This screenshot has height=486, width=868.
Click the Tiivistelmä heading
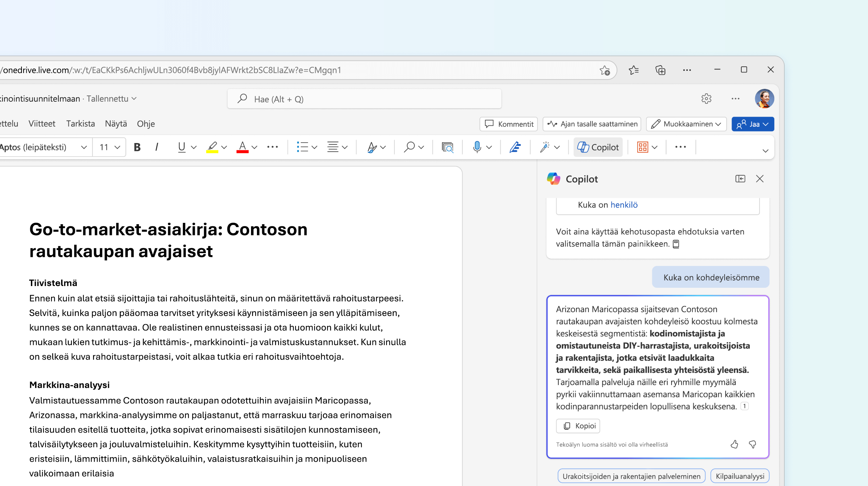tap(53, 283)
